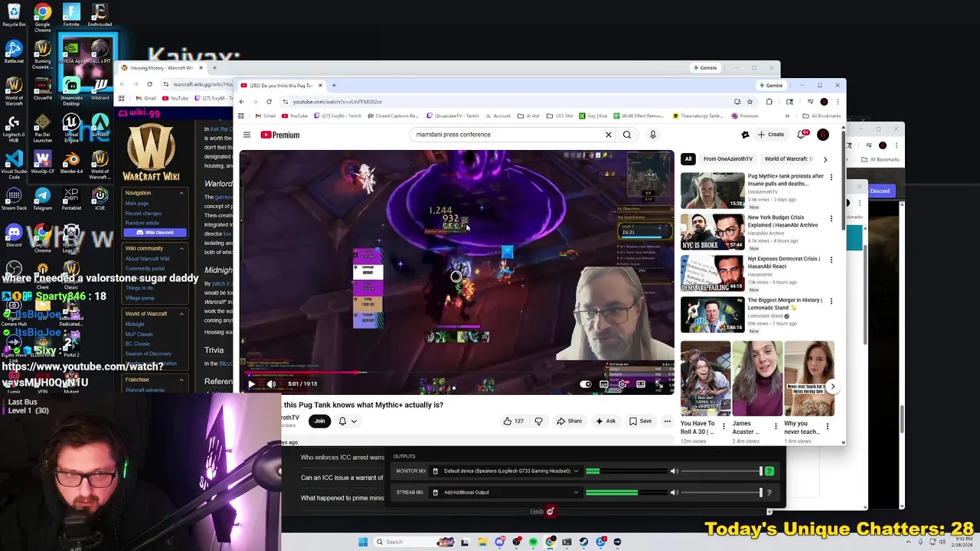
Task: Open the Gemini button in Chrome title bar
Action: pos(770,85)
